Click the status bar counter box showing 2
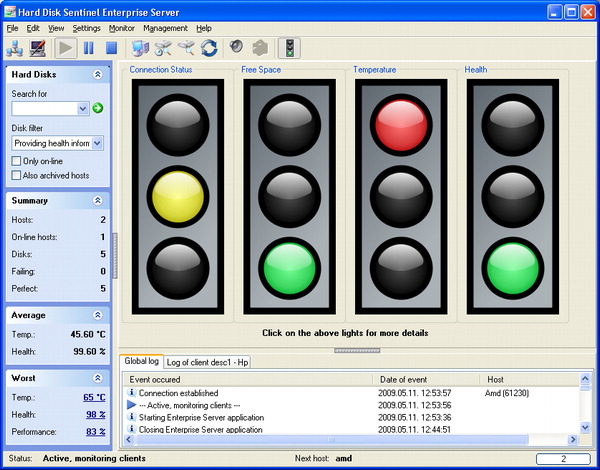The height and width of the screenshot is (470, 600). click(563, 459)
